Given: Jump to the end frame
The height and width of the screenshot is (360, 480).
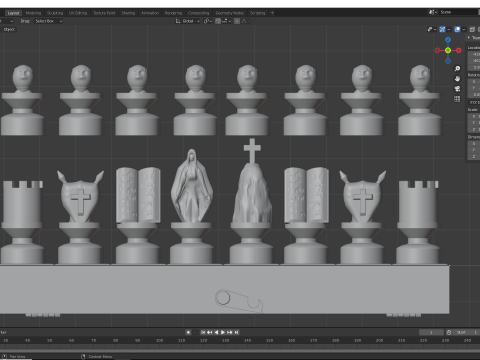Looking at the screenshot, I should (236, 332).
